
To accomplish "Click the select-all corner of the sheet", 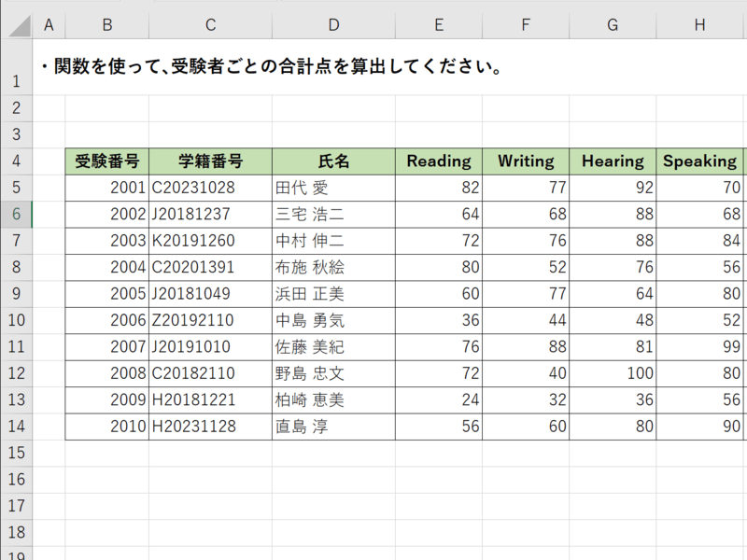I will click(x=16, y=24).
